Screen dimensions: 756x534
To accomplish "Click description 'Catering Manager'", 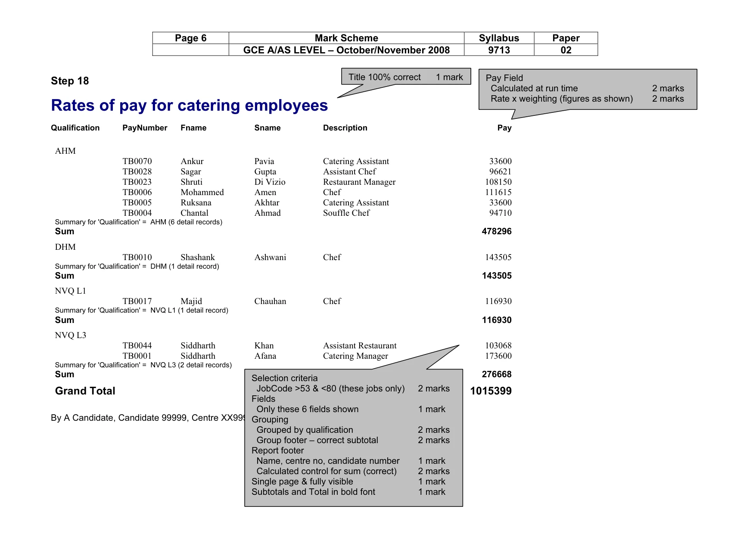I will (x=355, y=356).
